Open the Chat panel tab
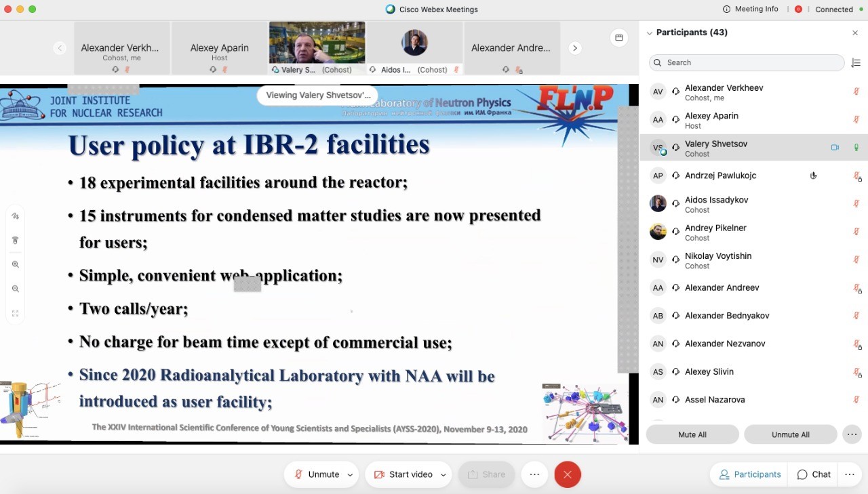The height and width of the screenshot is (494, 868). pos(814,474)
